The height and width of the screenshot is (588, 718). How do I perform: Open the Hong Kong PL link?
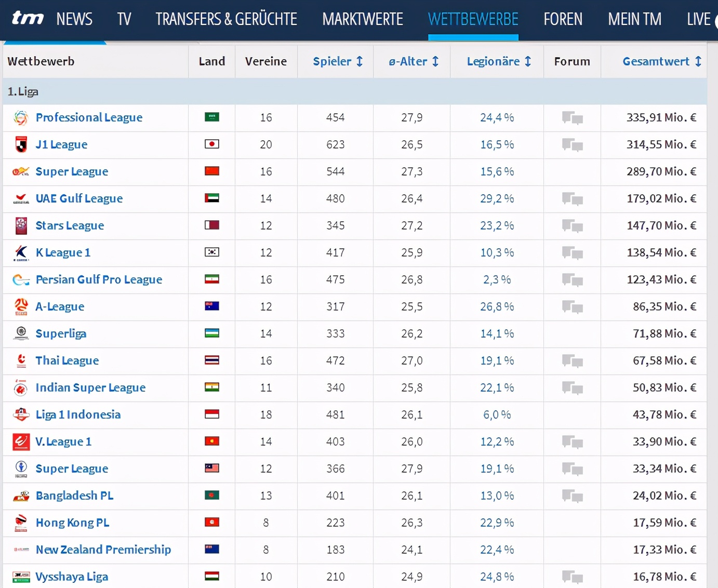coord(72,523)
